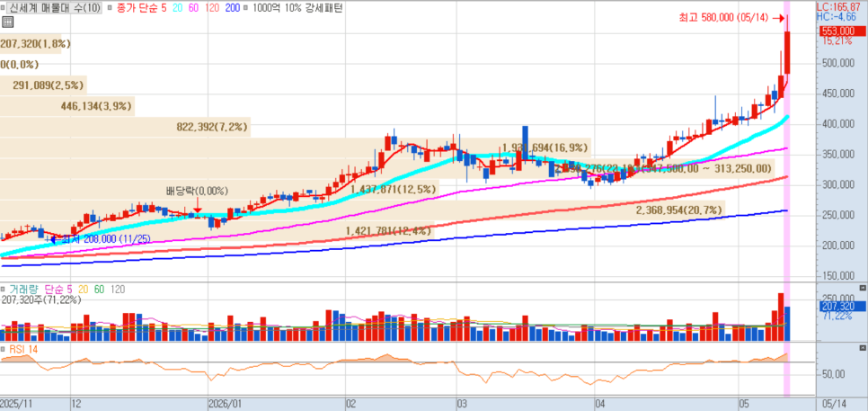Click the 150,000 price axis level

[x=837, y=276]
